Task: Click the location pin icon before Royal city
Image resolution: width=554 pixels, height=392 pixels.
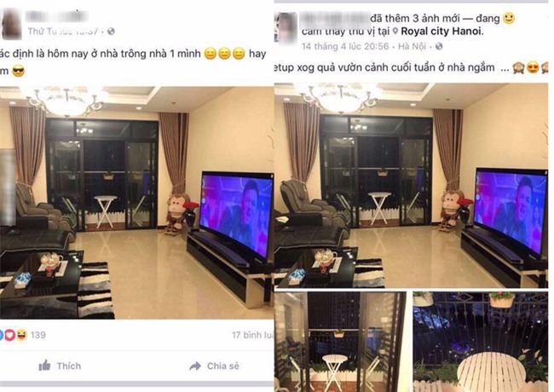Action: (x=395, y=32)
